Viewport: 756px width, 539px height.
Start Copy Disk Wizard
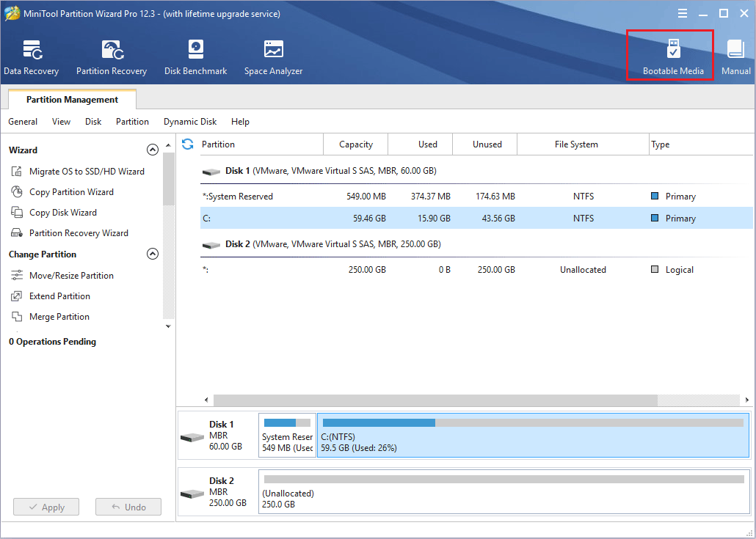coord(54,213)
